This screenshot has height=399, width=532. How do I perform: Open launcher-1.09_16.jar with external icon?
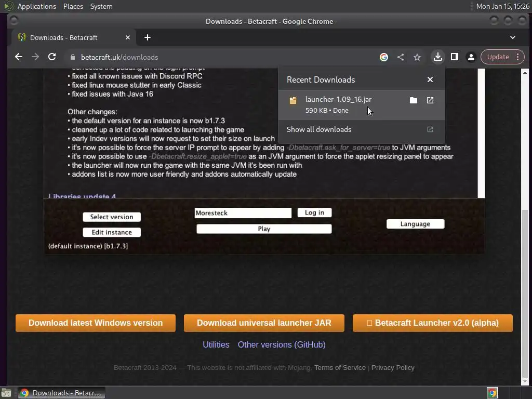pos(430,100)
